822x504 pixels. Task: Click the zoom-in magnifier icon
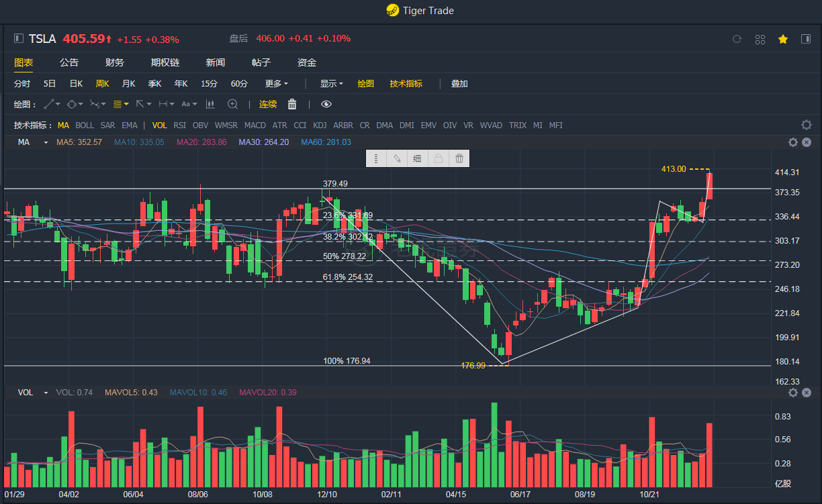click(x=232, y=104)
